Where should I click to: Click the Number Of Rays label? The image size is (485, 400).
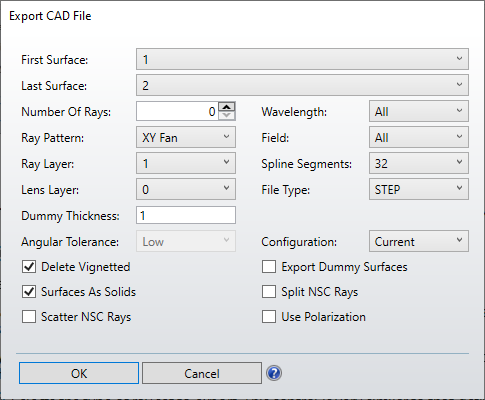[x=66, y=112]
